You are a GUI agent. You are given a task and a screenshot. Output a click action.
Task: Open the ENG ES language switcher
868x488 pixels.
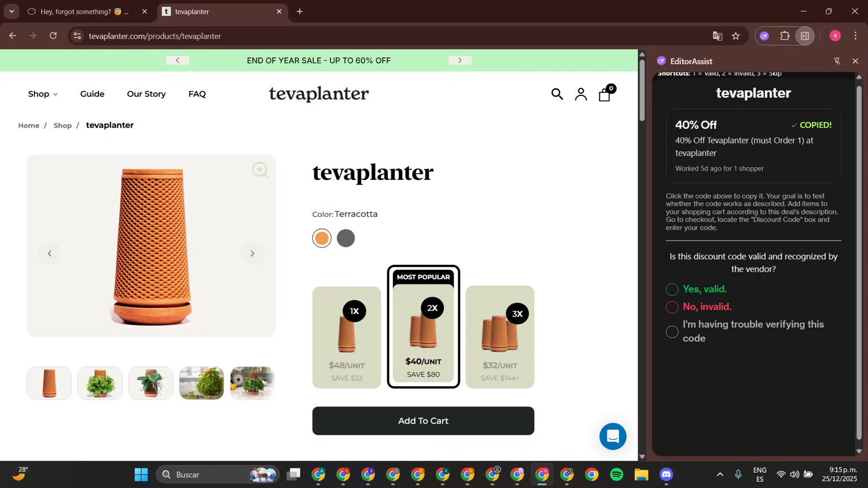click(x=760, y=475)
